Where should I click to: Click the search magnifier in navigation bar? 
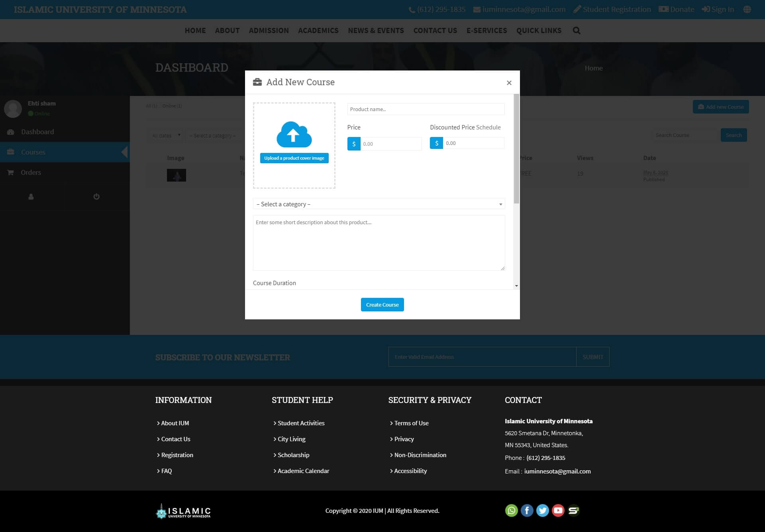(576, 31)
